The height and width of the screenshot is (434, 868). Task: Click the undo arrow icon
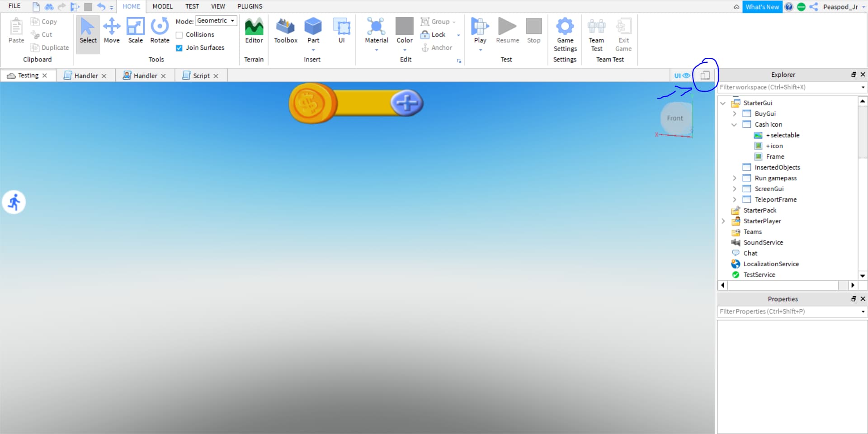click(x=101, y=7)
